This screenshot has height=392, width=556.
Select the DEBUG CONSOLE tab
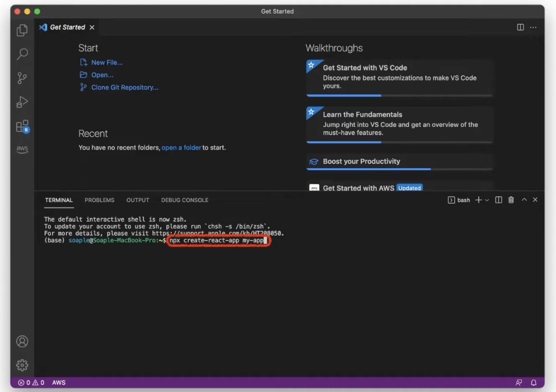(185, 200)
